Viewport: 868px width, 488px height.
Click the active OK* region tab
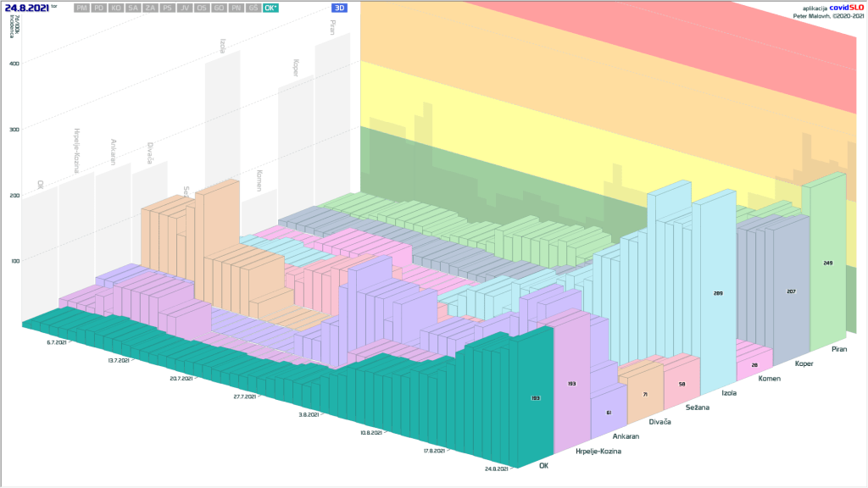click(270, 8)
